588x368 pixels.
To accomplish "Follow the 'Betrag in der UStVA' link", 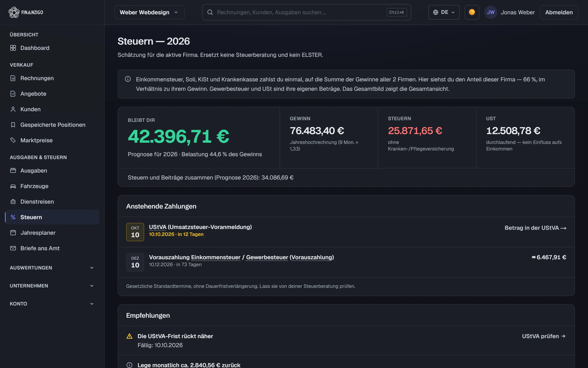I will (x=536, y=228).
